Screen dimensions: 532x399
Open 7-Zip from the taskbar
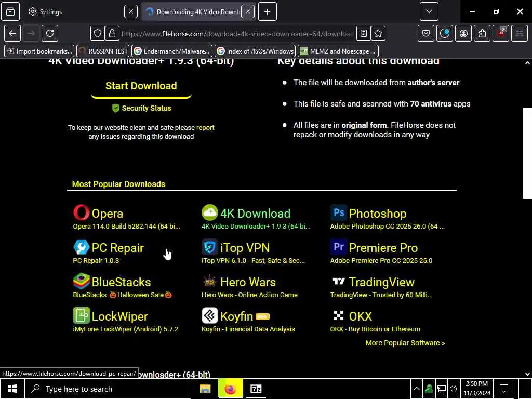tap(256, 389)
